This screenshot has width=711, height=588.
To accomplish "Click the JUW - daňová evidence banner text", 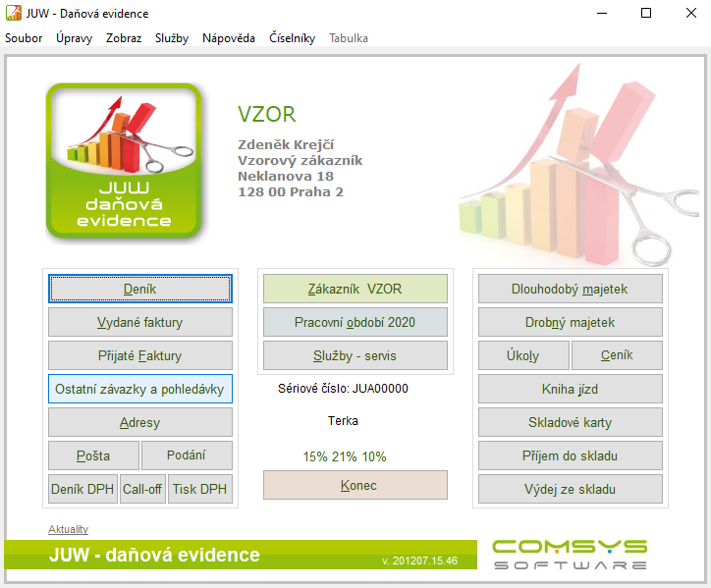I will tap(154, 555).
